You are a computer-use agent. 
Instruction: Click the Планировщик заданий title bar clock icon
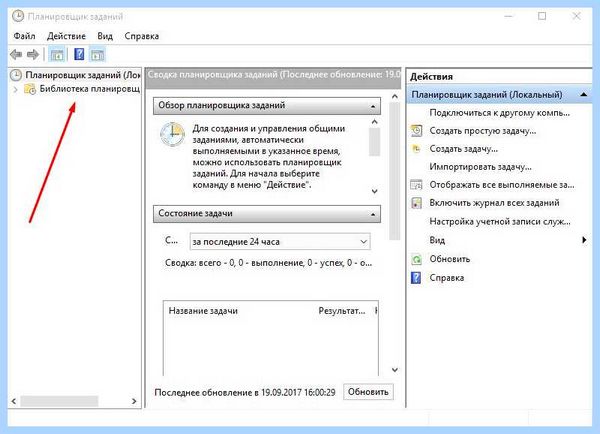(18, 16)
